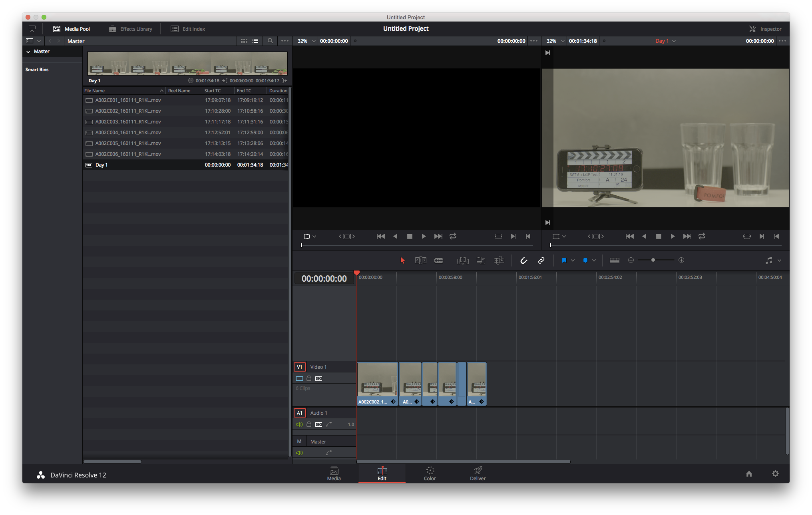
Task: Search the media pool
Action: point(270,41)
